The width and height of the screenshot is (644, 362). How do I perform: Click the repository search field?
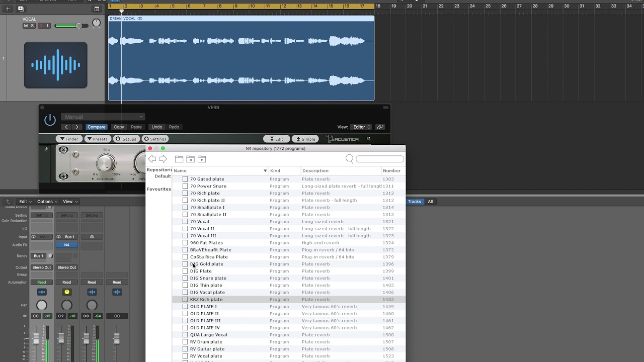380,159
